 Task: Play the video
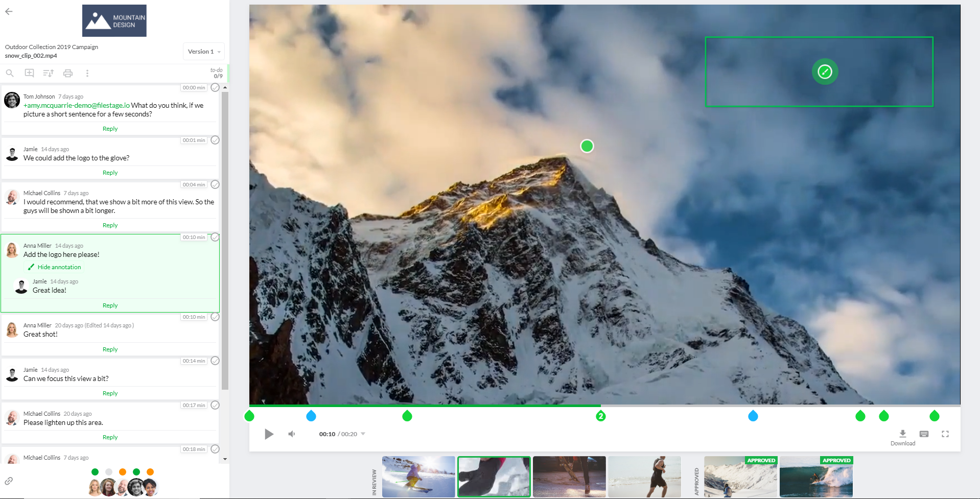coord(269,434)
